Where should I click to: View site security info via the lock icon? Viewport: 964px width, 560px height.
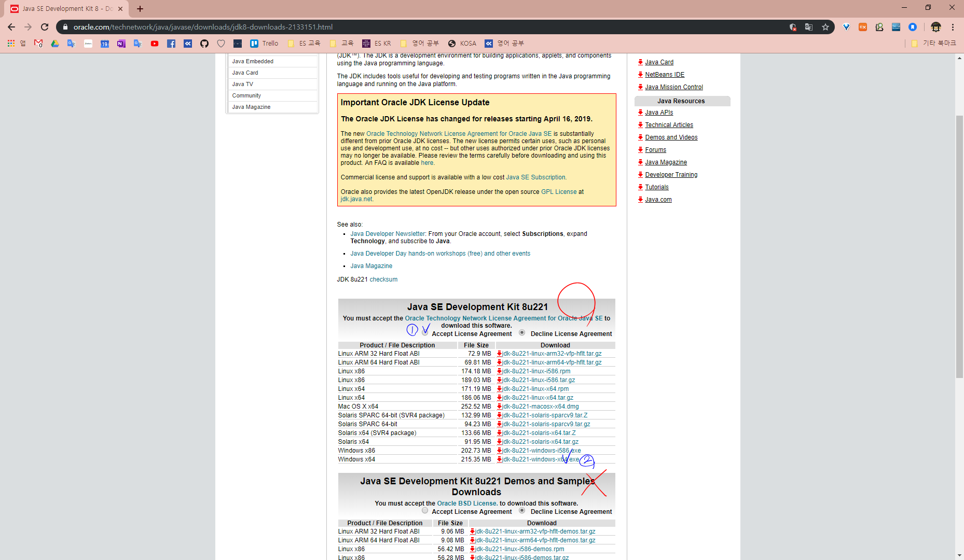[x=65, y=27]
